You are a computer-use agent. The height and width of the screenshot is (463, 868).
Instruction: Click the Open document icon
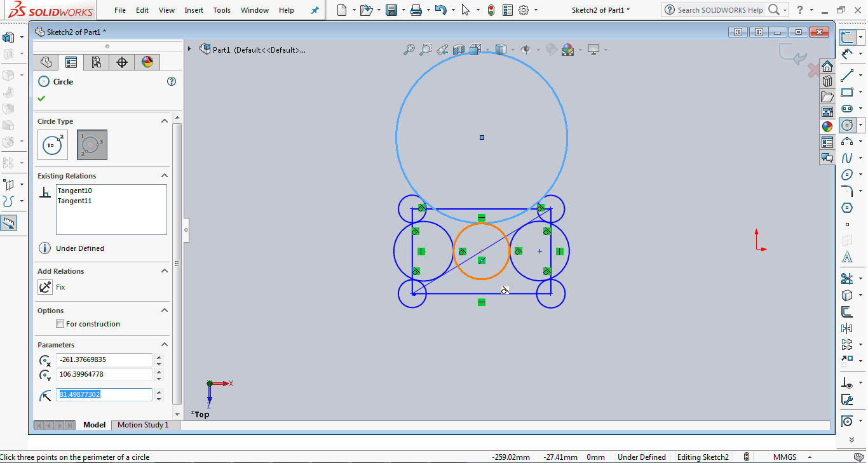click(x=365, y=10)
